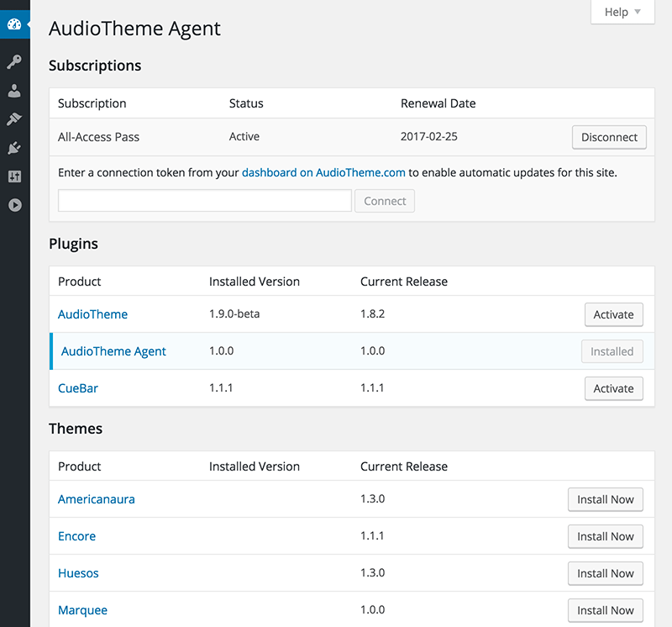
Task: Open the pushpin icon in sidebar
Action: coord(14,119)
